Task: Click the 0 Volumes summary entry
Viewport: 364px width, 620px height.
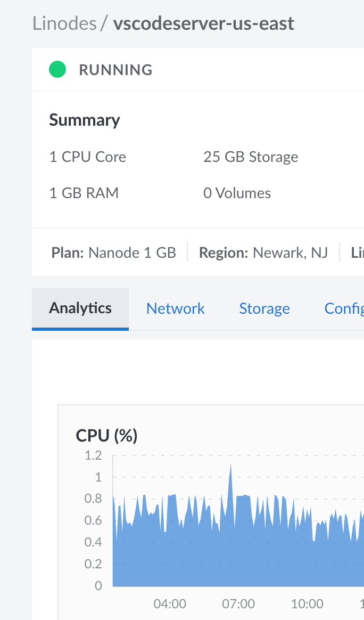Action: click(237, 193)
